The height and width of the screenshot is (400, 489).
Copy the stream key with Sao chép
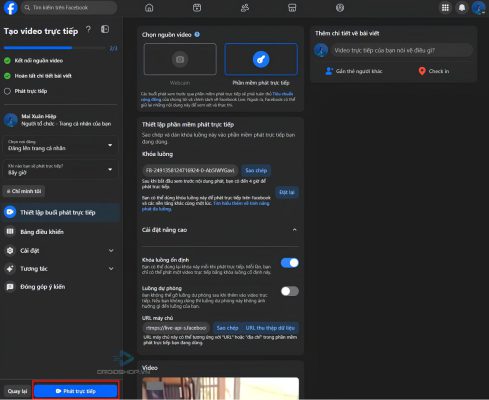(256, 170)
